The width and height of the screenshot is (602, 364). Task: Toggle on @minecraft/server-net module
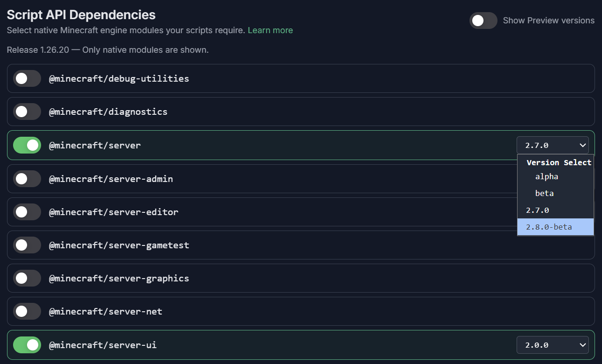(27, 311)
